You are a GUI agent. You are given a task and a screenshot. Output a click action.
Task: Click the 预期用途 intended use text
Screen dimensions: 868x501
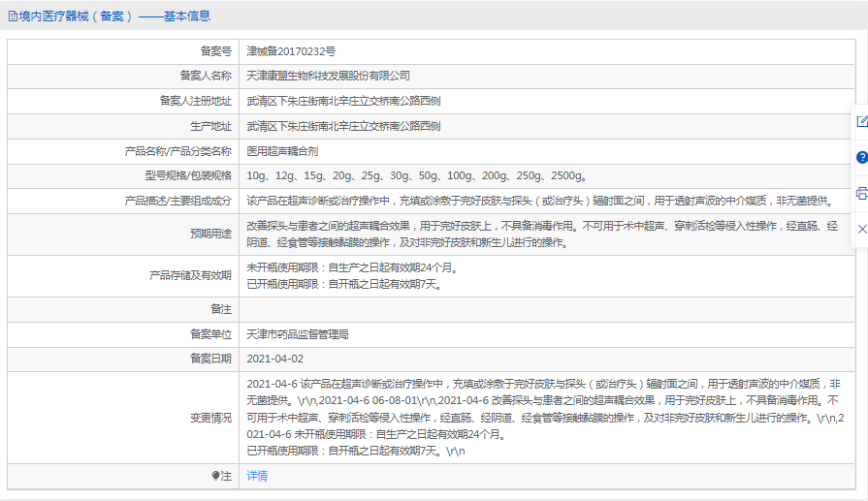542,235
